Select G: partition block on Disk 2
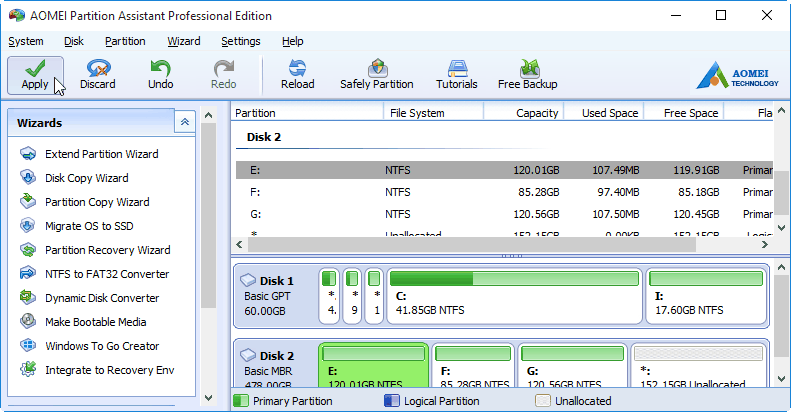The width and height of the screenshot is (791, 412). (x=572, y=365)
